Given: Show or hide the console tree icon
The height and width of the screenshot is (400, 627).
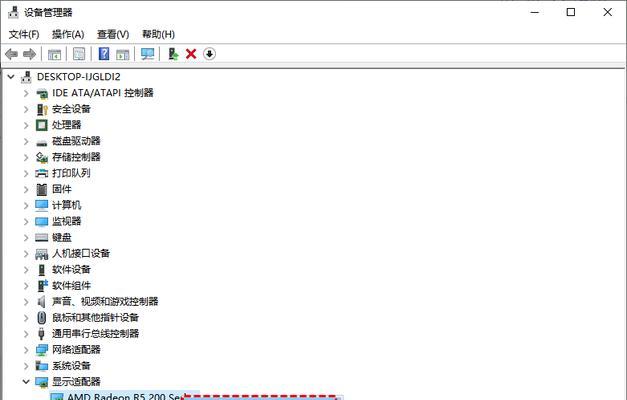Looking at the screenshot, I should [54, 54].
